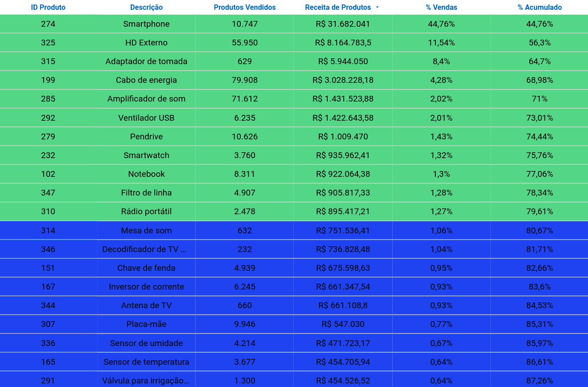Sort by the ID Produto column header
The height and width of the screenshot is (387, 588).
pyautogui.click(x=48, y=7)
